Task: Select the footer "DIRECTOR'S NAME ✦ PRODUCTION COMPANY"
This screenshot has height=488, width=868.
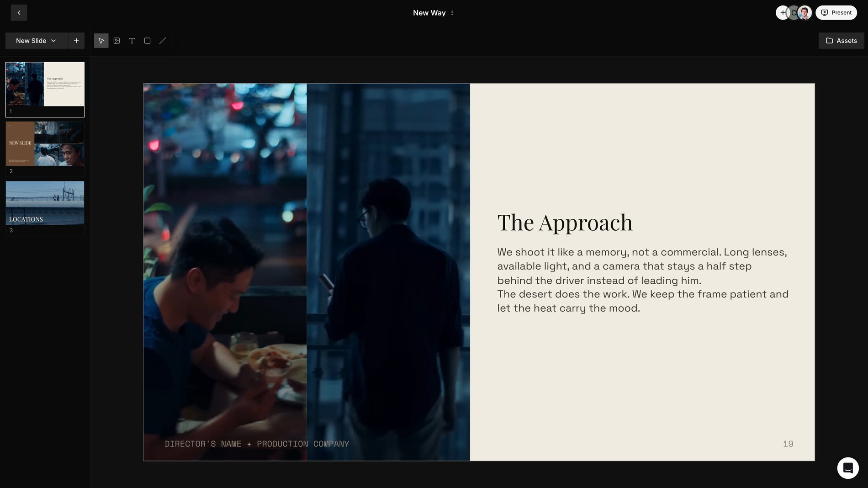Action: click(x=257, y=444)
